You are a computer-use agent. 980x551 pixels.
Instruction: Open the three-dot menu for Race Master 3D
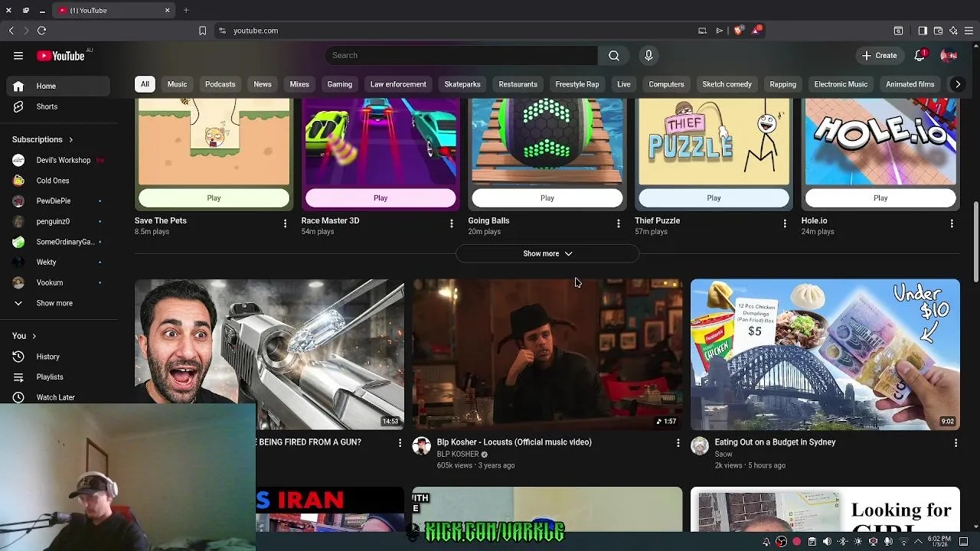point(452,223)
